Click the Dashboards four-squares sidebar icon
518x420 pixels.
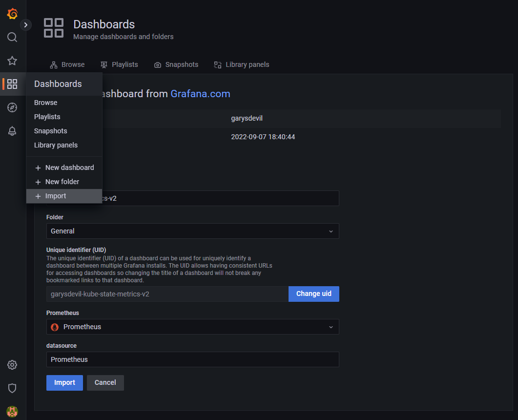click(x=12, y=84)
